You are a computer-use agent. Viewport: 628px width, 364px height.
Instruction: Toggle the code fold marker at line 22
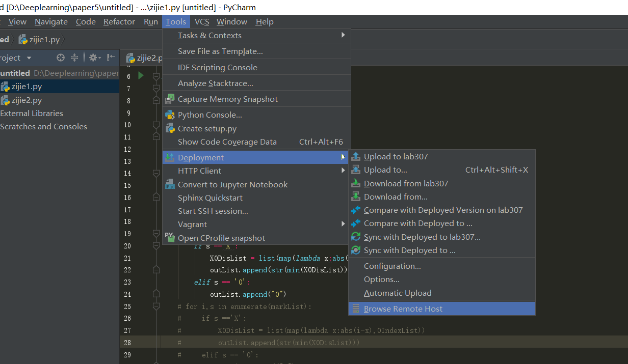[x=156, y=270]
